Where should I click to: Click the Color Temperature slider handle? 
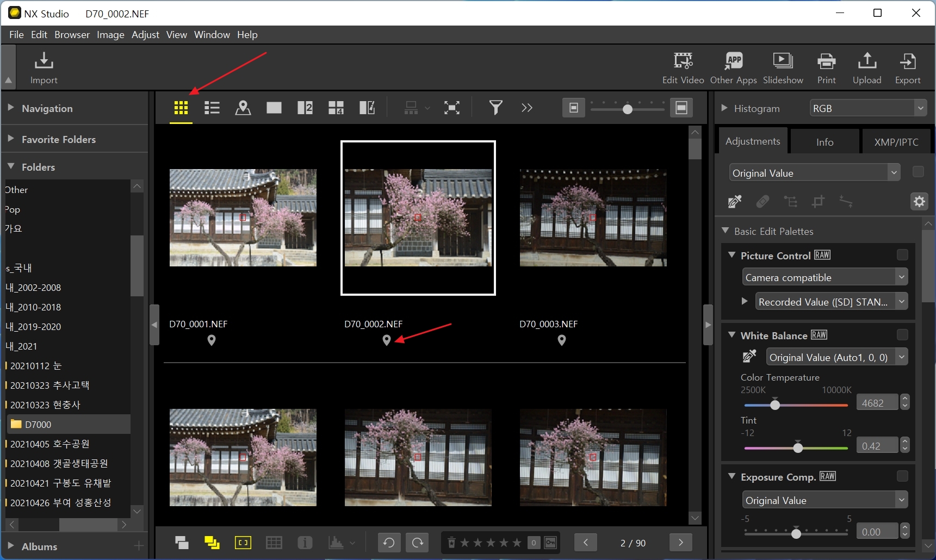click(x=775, y=405)
